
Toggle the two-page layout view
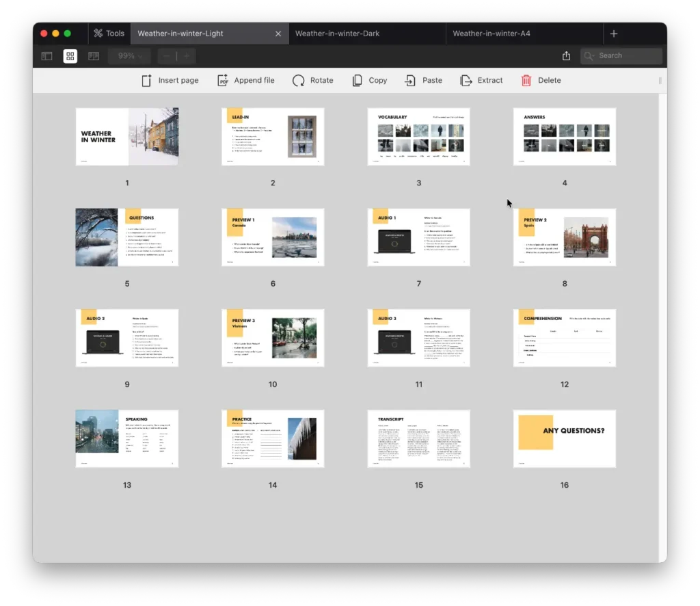pyautogui.click(x=94, y=56)
